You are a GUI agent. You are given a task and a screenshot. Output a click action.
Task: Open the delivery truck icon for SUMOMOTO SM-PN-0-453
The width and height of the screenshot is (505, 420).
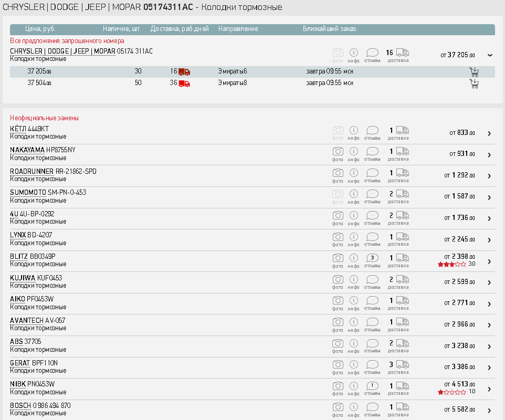tap(403, 194)
